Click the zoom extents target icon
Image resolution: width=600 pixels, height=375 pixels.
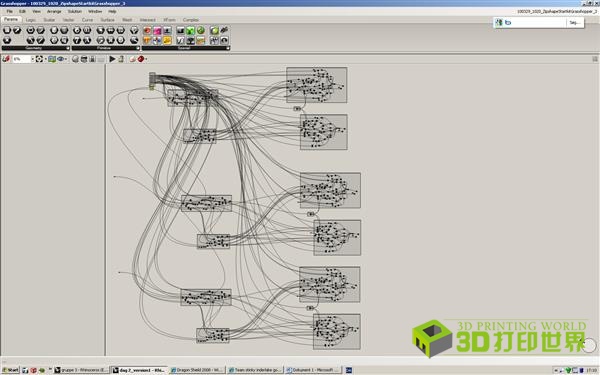(x=39, y=59)
